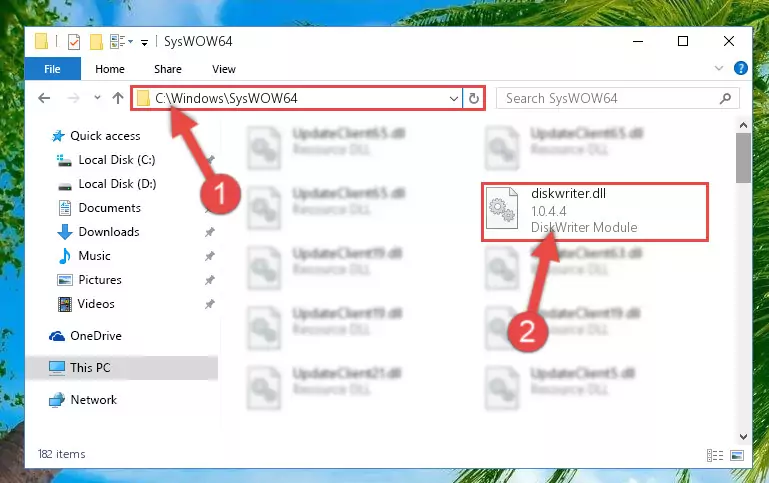Go up one folder level
The image size is (769, 483).
tap(118, 98)
